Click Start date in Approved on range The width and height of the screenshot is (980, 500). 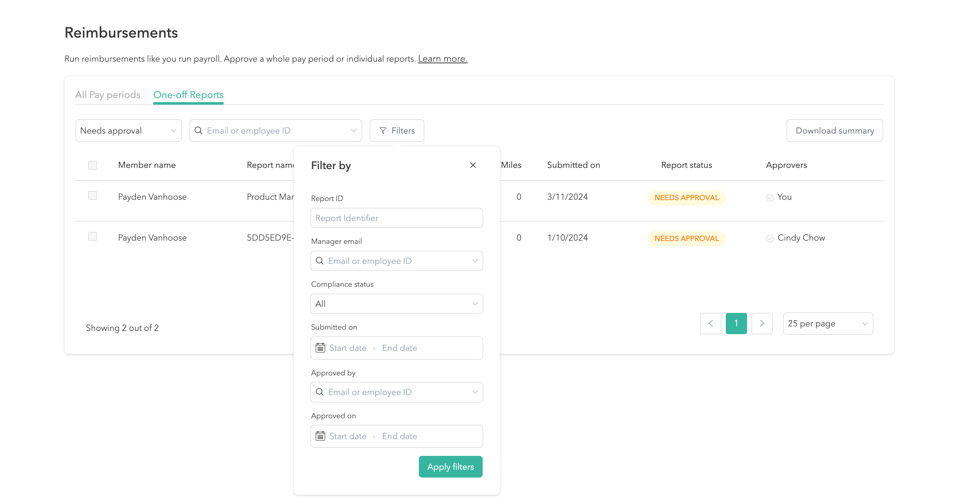tap(348, 436)
